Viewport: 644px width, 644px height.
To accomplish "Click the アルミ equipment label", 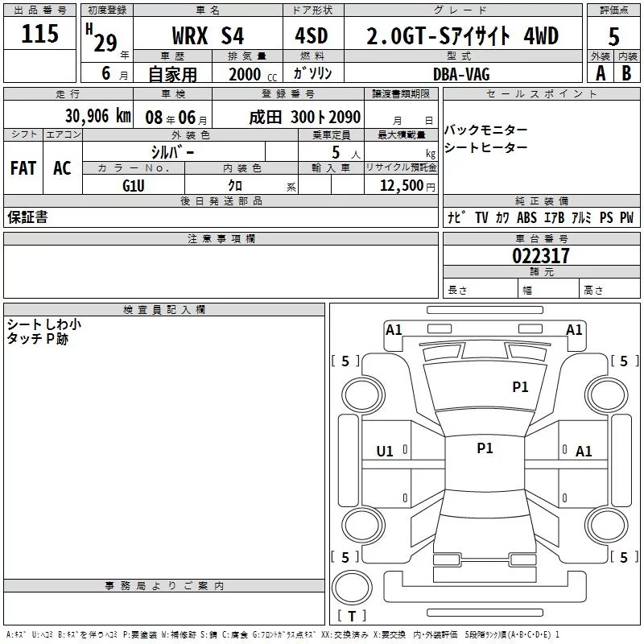I will pos(581,217).
